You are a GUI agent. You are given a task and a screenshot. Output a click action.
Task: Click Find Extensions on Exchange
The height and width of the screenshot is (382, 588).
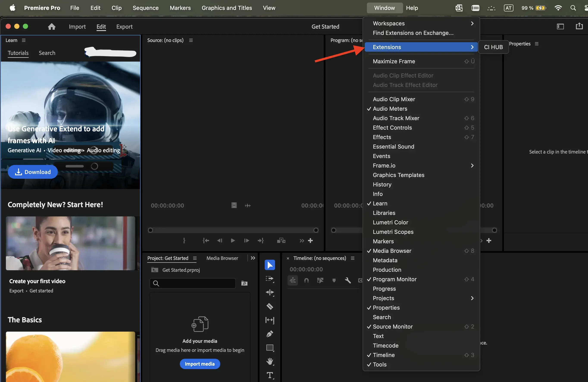[x=421, y=33]
